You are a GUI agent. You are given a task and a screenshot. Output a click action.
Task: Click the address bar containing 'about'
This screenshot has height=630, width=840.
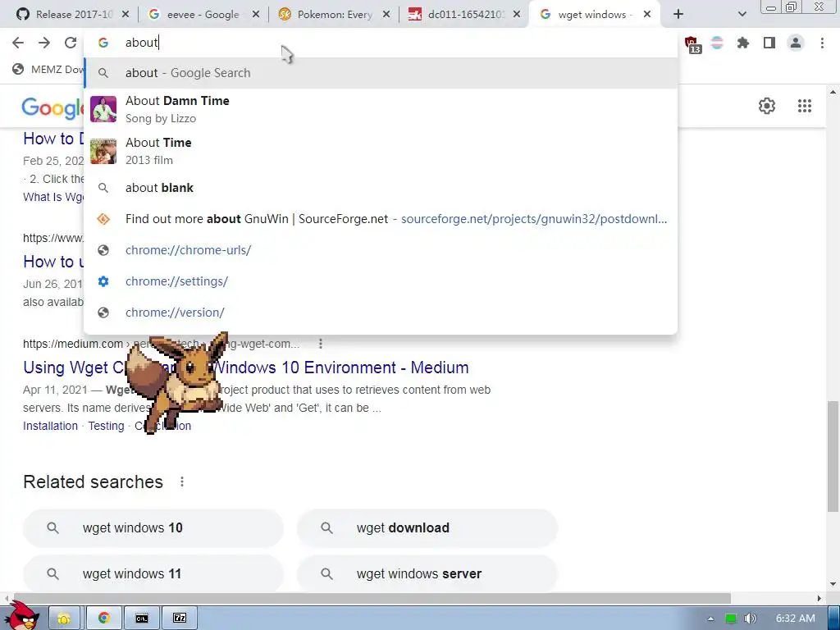tap(381, 43)
